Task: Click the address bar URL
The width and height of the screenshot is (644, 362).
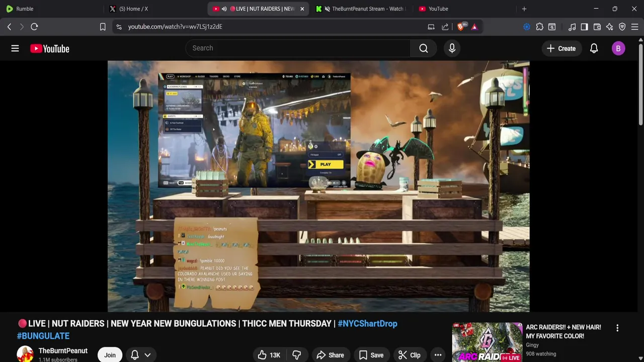Action: tap(175, 27)
